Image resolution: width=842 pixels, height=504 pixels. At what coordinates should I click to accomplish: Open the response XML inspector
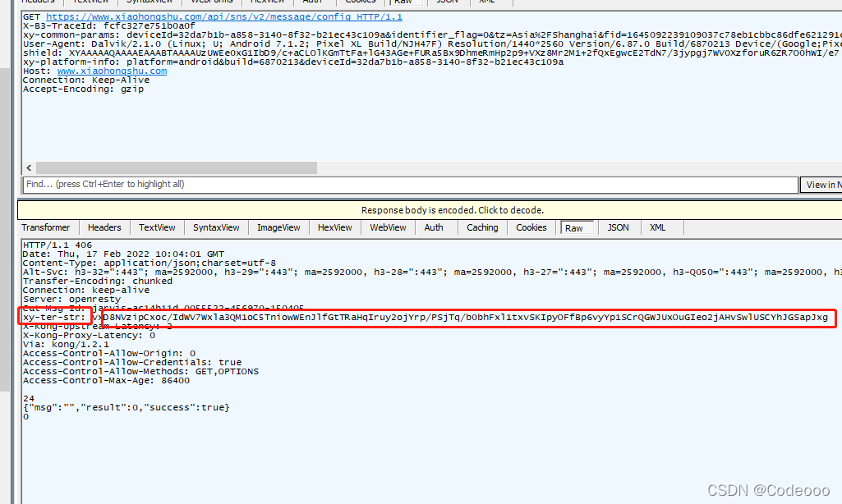click(x=657, y=227)
